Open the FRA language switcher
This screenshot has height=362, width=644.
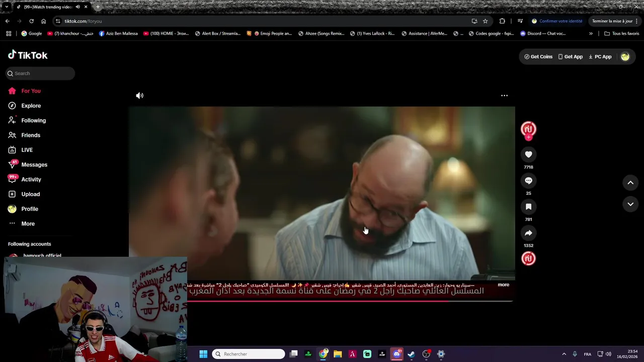point(587,354)
